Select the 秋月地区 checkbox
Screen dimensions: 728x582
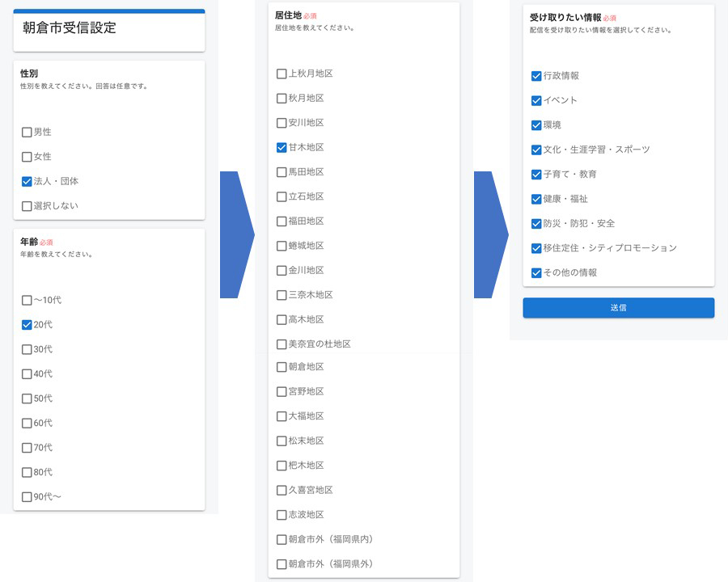[281, 98]
